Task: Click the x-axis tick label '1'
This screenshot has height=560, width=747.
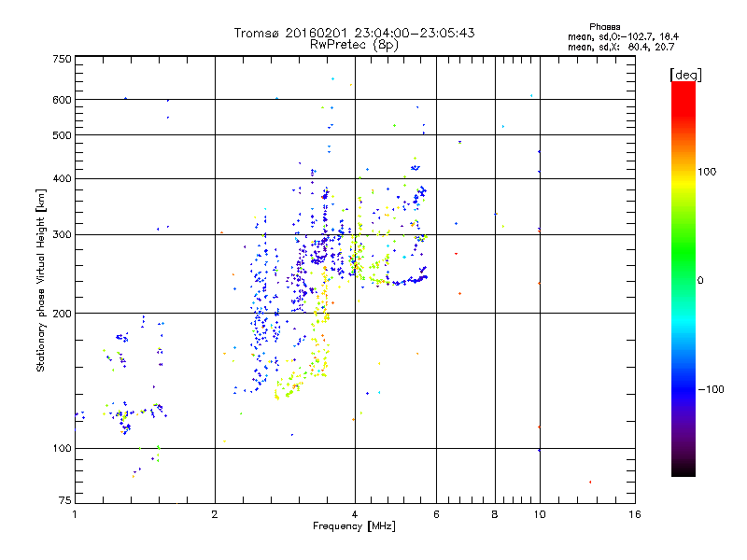Action: point(75,514)
